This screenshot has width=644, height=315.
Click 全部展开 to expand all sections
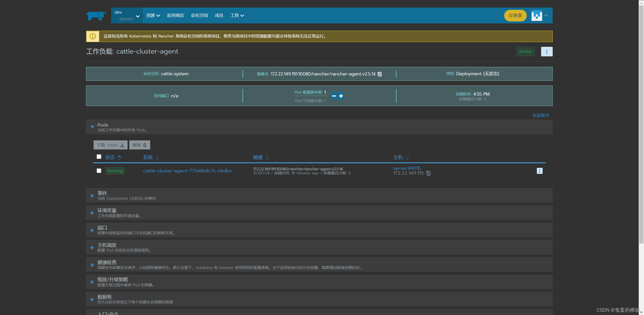pos(541,115)
